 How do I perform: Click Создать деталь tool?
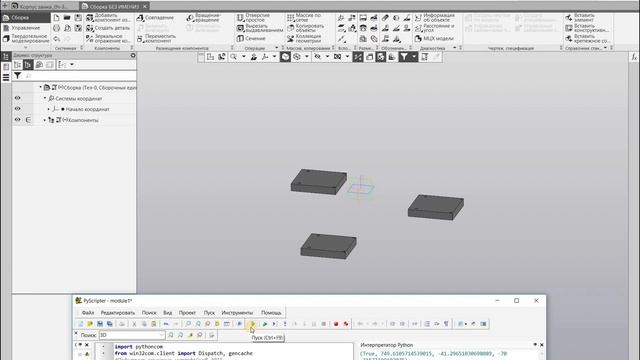[108, 28]
